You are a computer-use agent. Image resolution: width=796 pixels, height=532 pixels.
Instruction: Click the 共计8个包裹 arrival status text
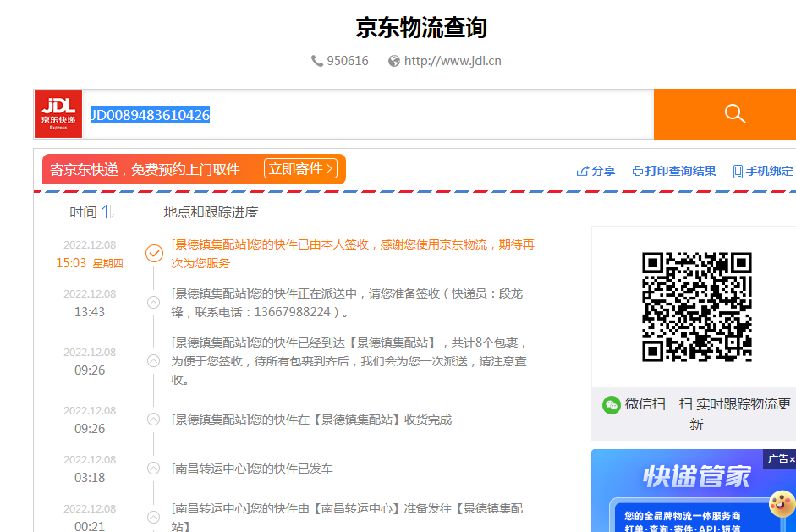tap(349, 361)
